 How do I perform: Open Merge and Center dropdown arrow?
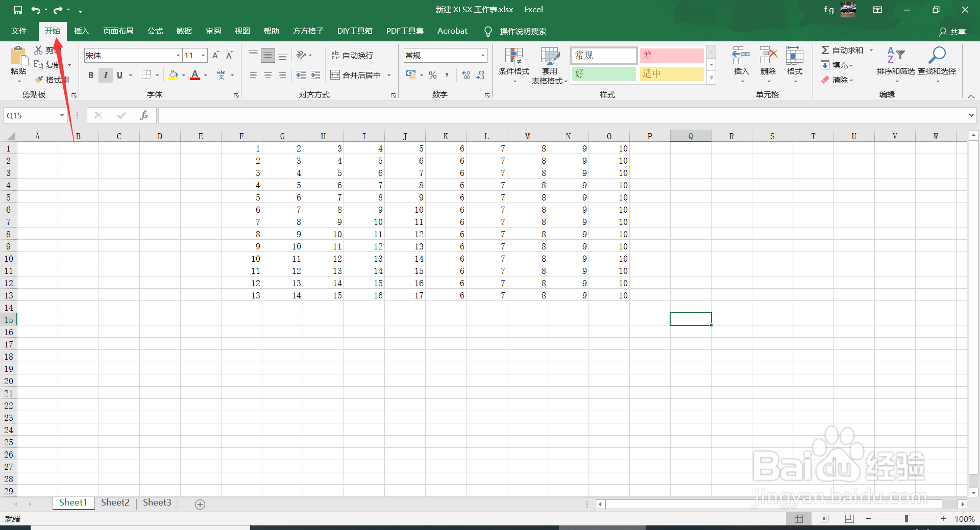click(x=389, y=75)
